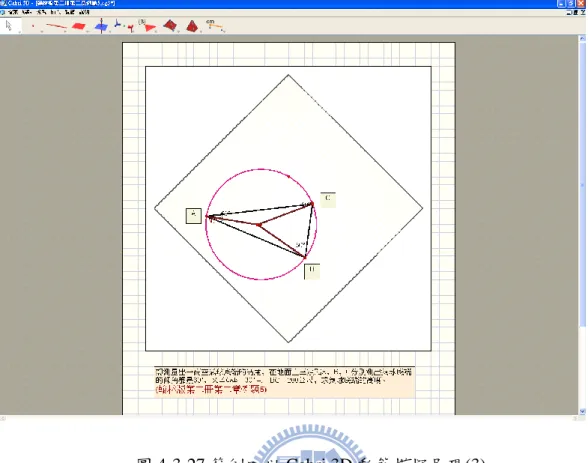Select the cm Distance measurement tool

[x=214, y=25]
